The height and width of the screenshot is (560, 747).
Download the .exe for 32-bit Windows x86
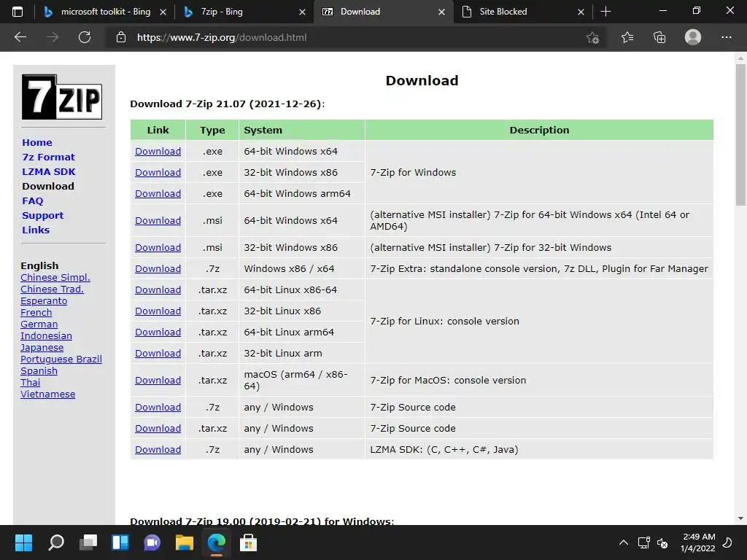[158, 172]
